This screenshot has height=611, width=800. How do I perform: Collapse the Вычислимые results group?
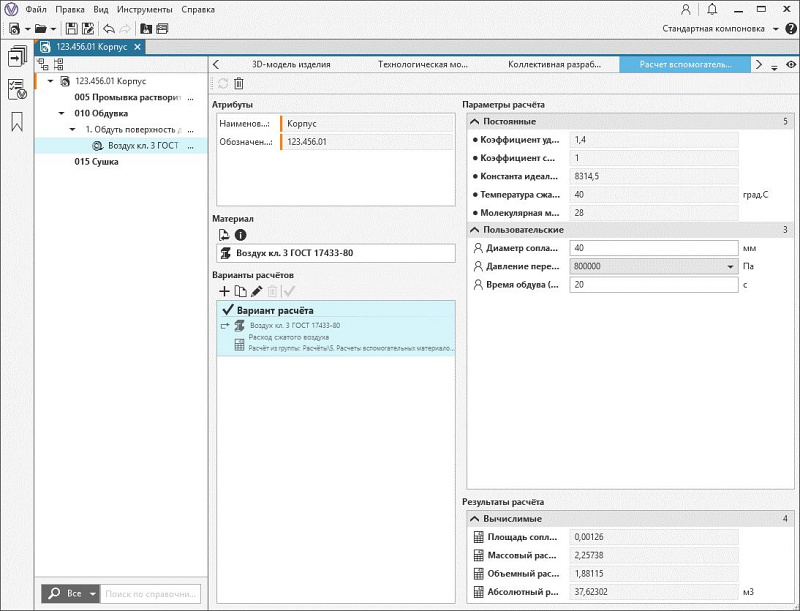coord(475,519)
